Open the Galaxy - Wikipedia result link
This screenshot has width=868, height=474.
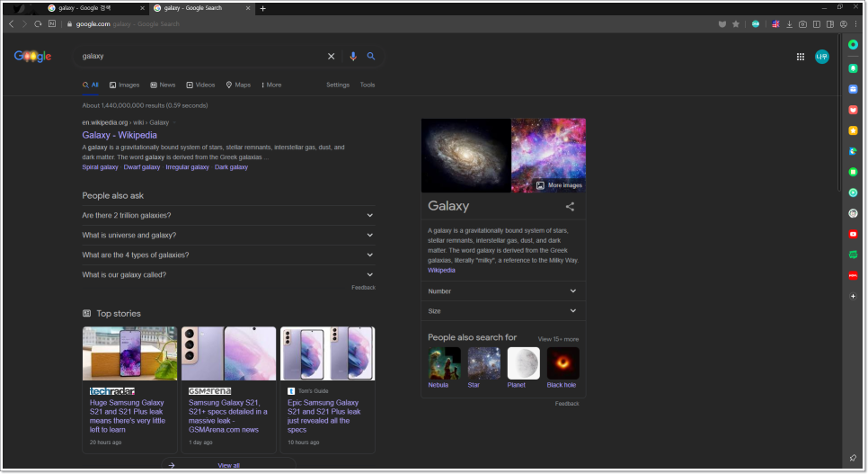click(x=120, y=135)
